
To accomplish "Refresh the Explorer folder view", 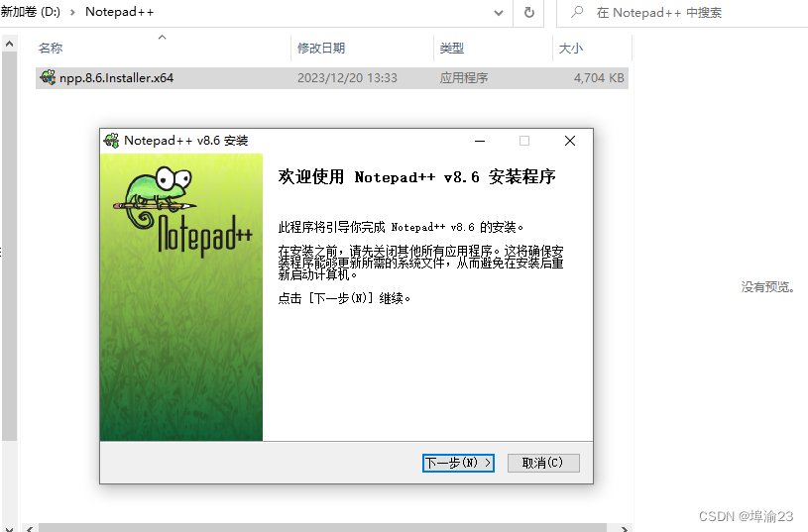I will pyautogui.click(x=529, y=12).
